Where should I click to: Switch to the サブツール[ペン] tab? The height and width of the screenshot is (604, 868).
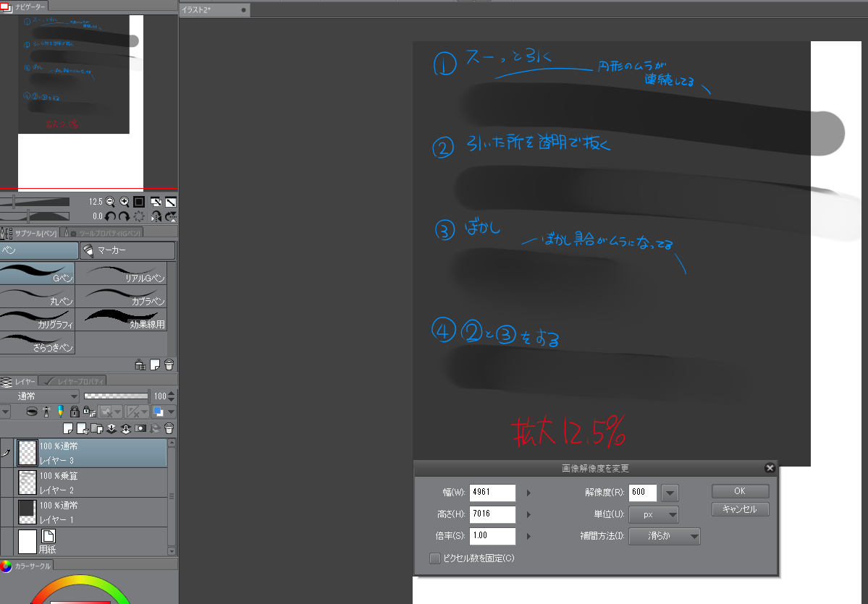click(29, 234)
